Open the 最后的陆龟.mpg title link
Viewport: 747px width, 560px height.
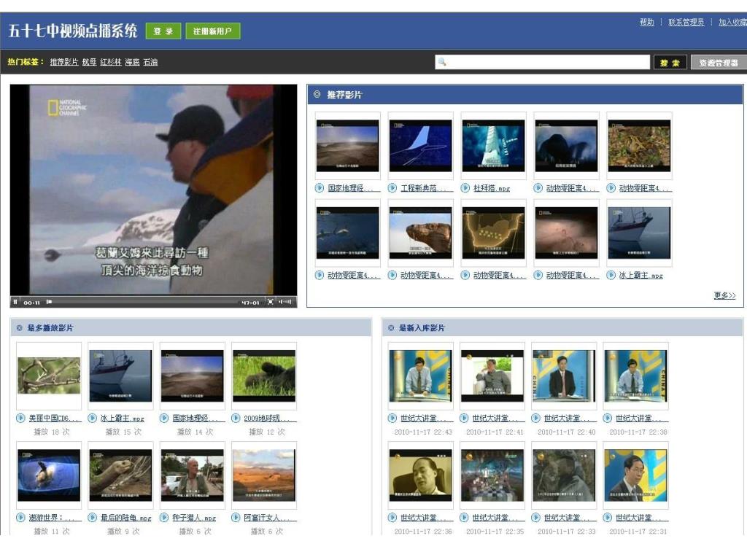125,517
